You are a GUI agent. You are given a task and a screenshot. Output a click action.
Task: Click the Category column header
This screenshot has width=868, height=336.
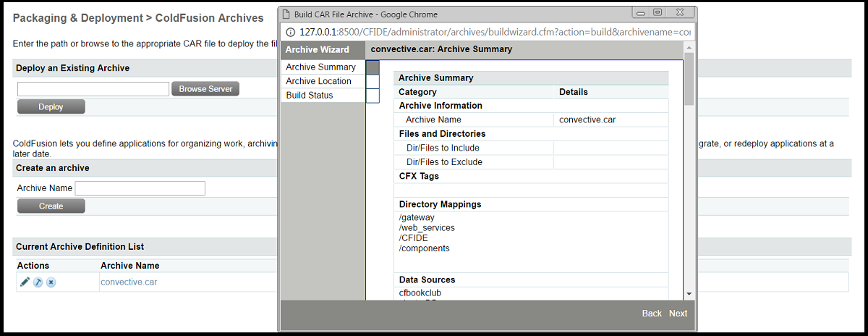coord(417,92)
